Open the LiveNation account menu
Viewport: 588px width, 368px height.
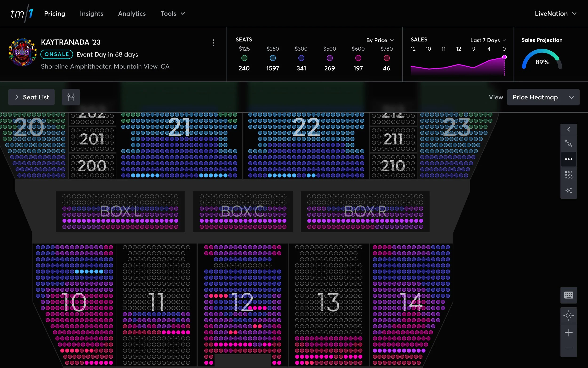pyautogui.click(x=555, y=14)
